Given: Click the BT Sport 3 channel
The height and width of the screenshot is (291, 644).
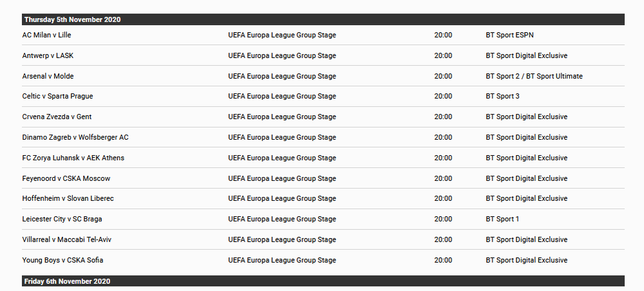Looking at the screenshot, I should point(502,97).
